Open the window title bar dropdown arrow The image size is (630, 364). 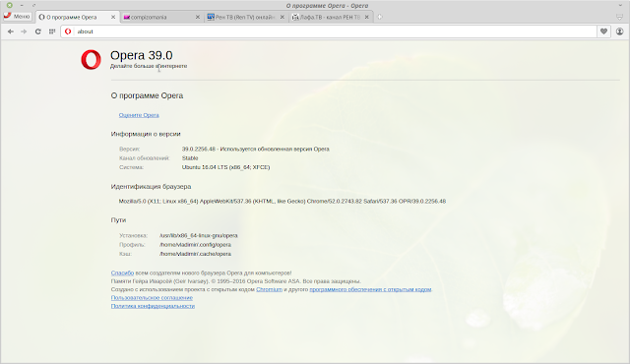click(x=620, y=5)
